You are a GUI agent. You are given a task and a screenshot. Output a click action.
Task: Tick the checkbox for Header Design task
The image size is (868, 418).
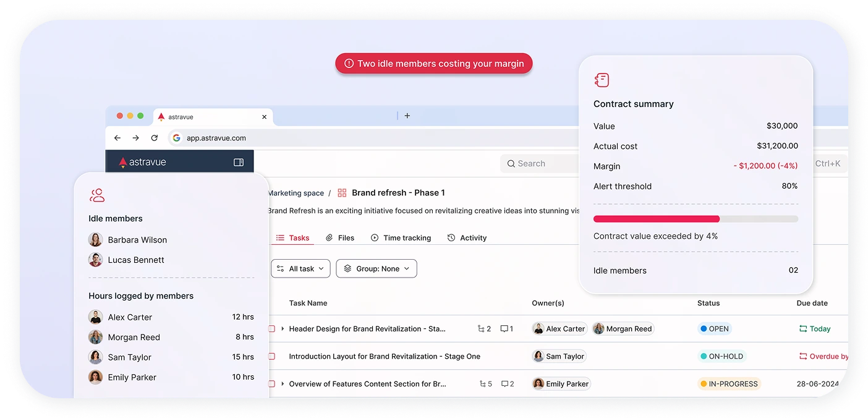[x=271, y=329]
